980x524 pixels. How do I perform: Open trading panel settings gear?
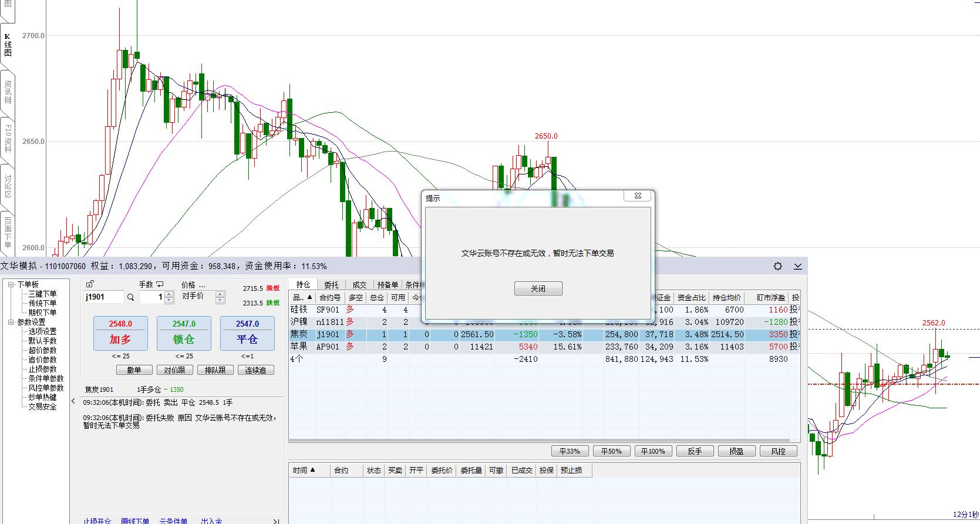click(777, 266)
